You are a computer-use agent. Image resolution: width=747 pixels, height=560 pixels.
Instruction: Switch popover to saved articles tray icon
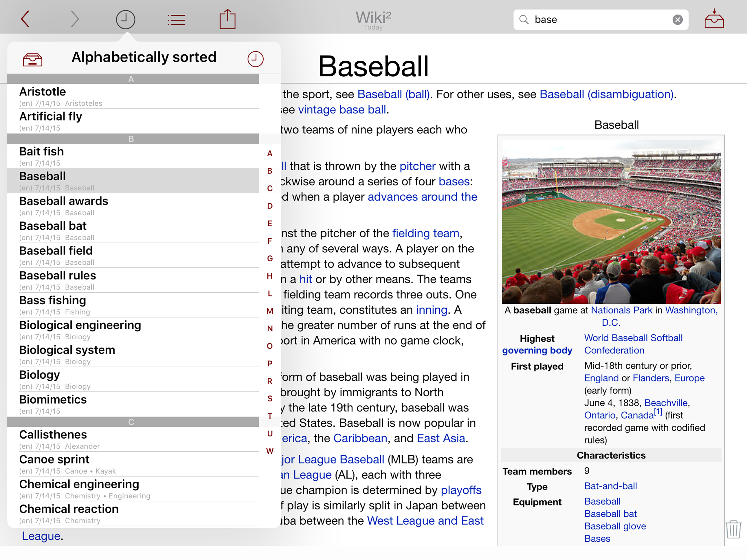(33, 59)
